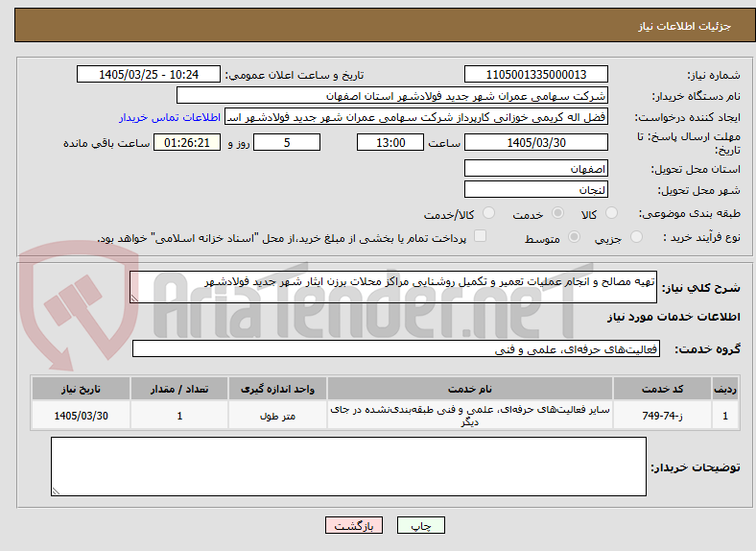The image size is (756, 551).
Task: Select the کالا radio button
Action: (611, 213)
